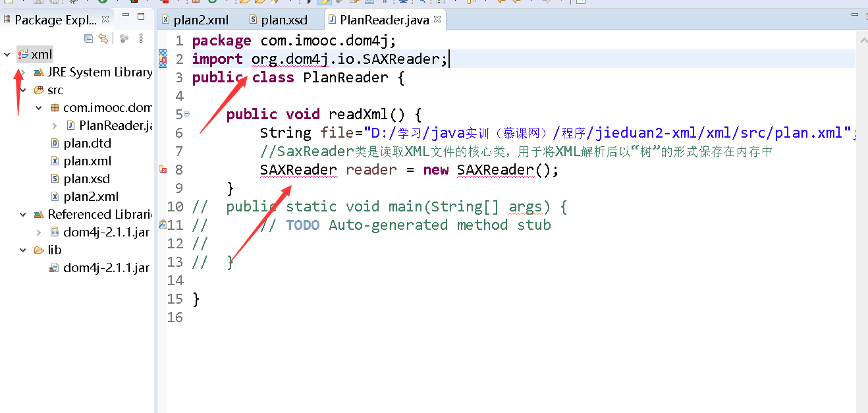Click the Referenced Libraries icon
This screenshot has height=413, width=868.
click(38, 215)
